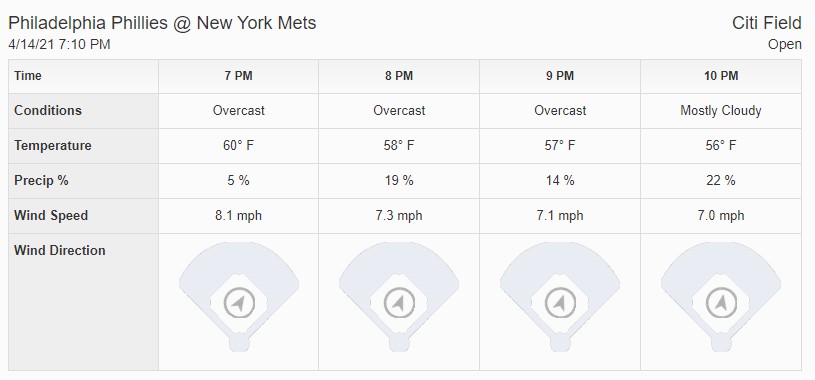
Task: Select the 7 PM ballpark field diagram
Action: coord(239,297)
